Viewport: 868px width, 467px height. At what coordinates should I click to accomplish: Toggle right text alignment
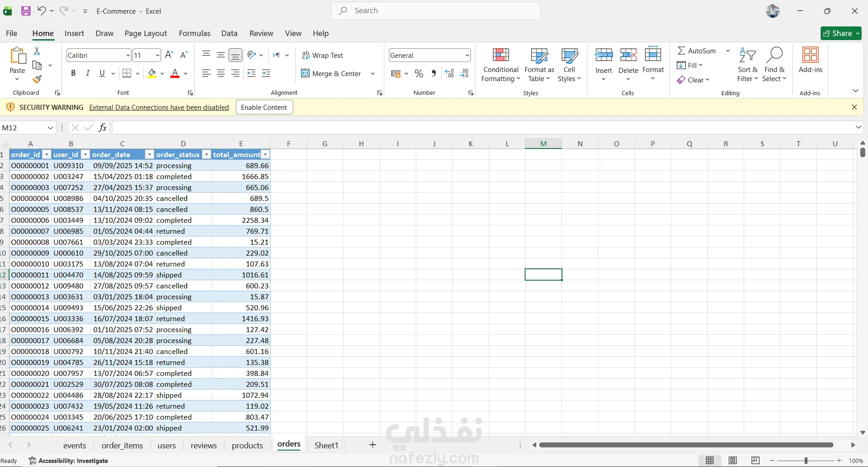[x=235, y=73]
